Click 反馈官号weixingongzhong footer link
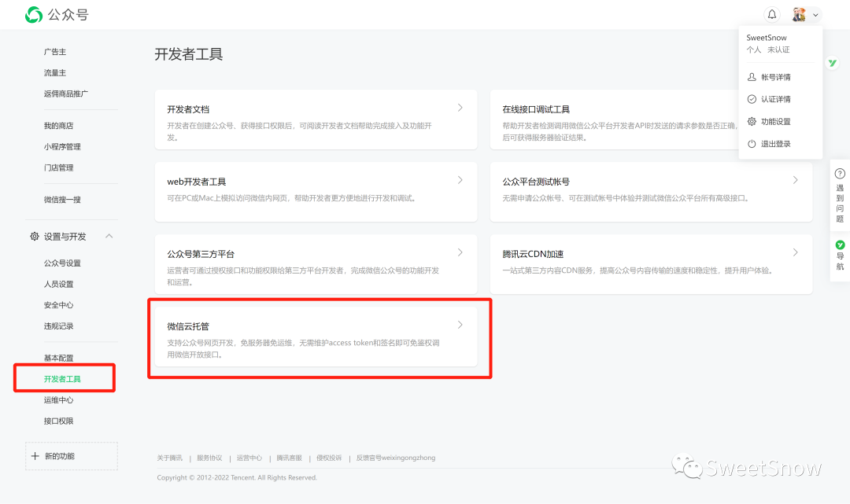The width and height of the screenshot is (850, 504). [x=396, y=458]
